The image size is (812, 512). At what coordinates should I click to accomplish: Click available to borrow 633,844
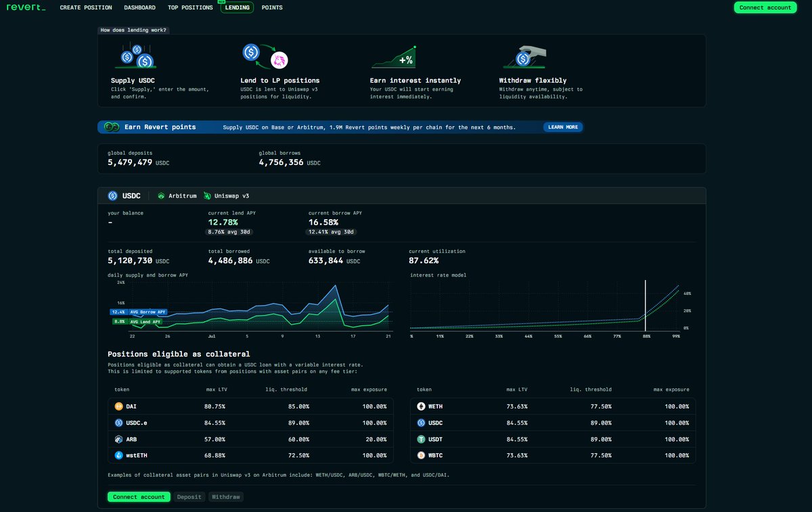click(325, 260)
